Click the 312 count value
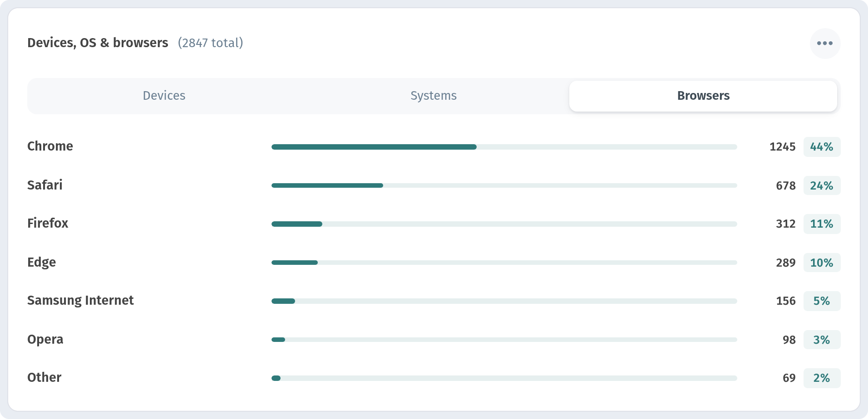 click(786, 224)
